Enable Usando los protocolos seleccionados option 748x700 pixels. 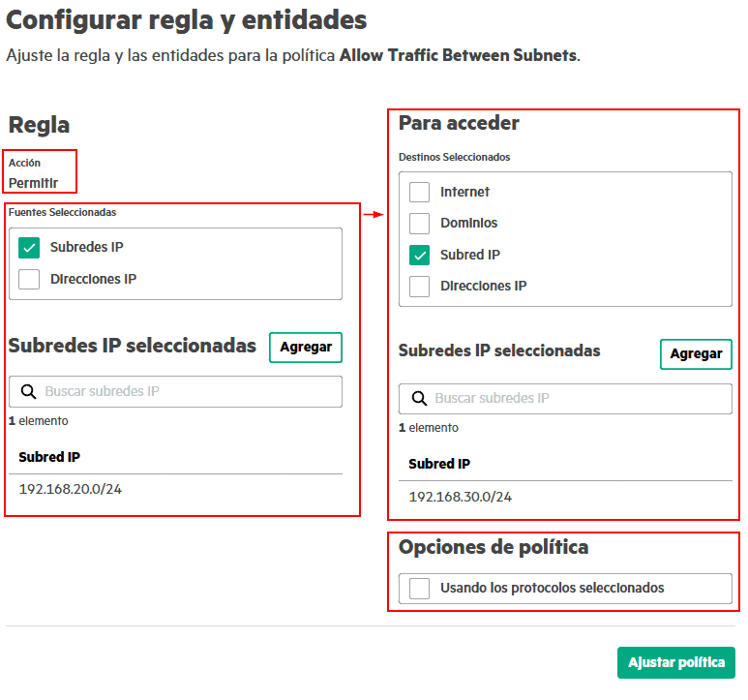419,588
